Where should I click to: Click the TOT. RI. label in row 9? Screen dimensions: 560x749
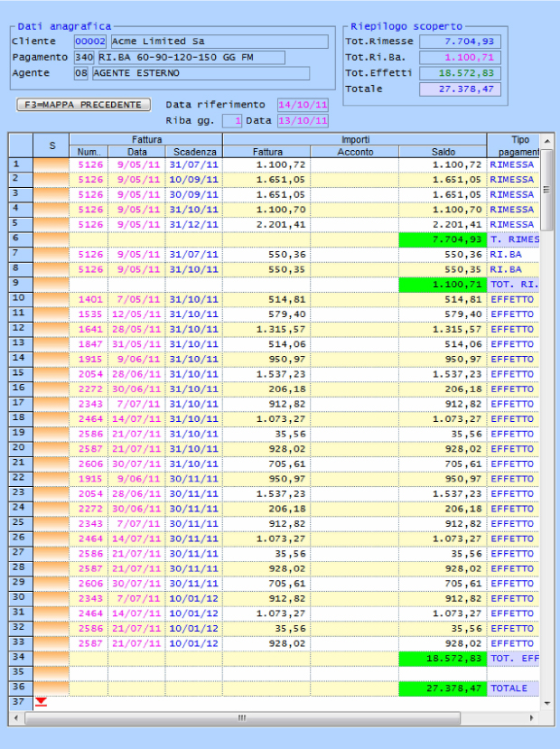[515, 285]
